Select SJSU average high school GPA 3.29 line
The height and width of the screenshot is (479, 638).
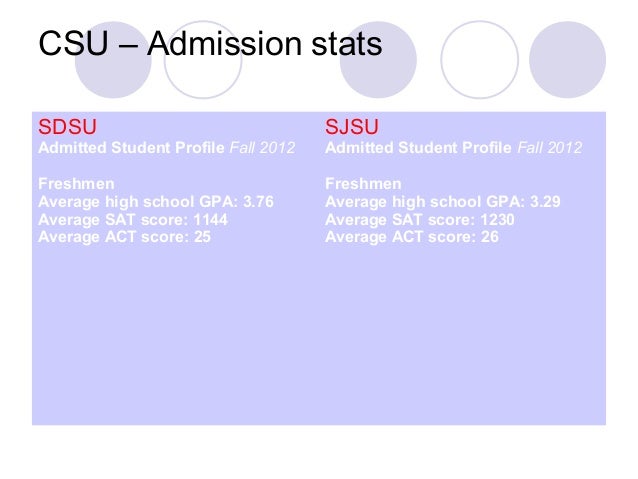443,201
